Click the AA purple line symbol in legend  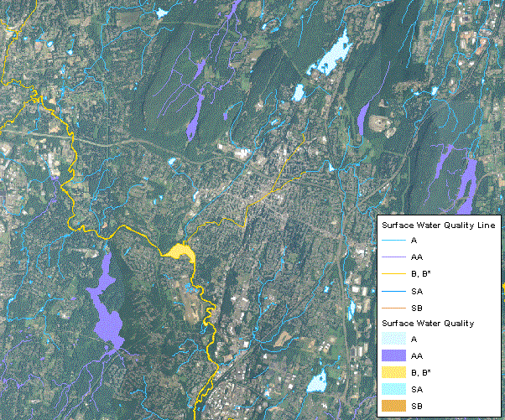(393, 257)
